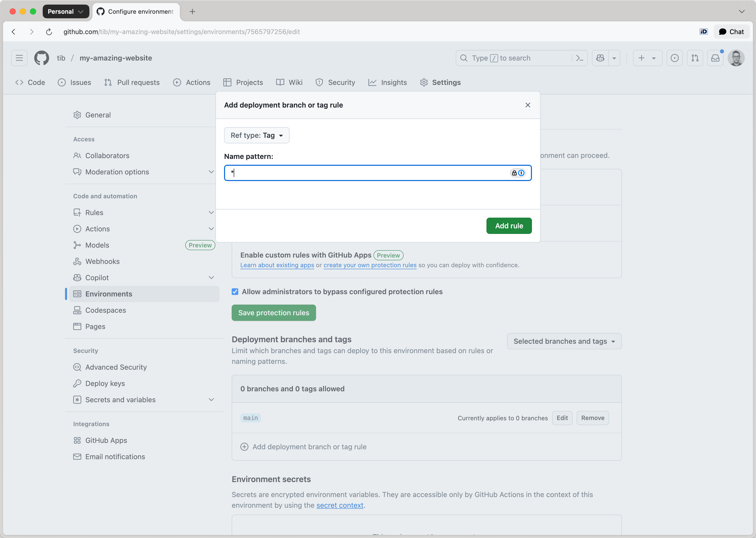Screen dimensions: 756x538
Task: Click your profile avatar picture
Action: click(x=736, y=58)
